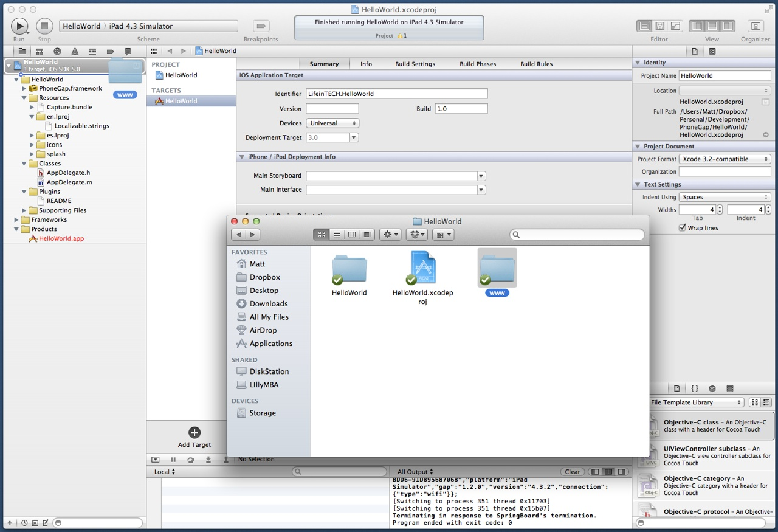Click the Run button in Xcode toolbar
Image resolution: width=778 pixels, height=532 pixels.
(x=19, y=26)
